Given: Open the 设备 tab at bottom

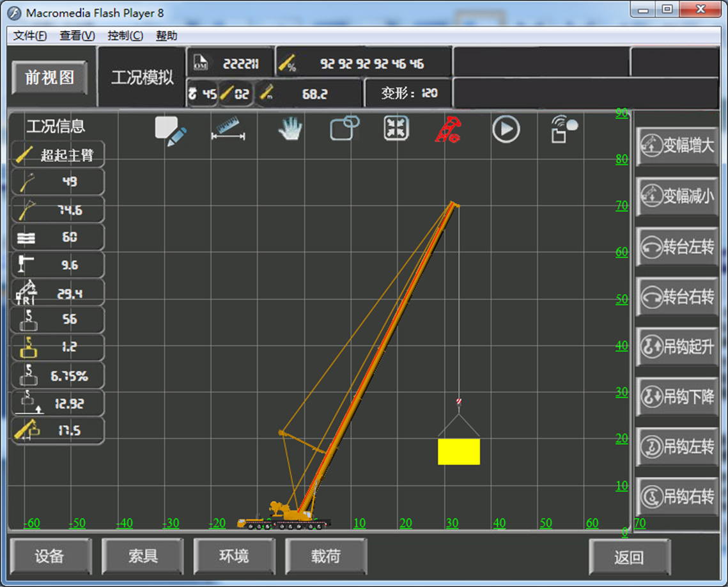Looking at the screenshot, I should [x=50, y=556].
